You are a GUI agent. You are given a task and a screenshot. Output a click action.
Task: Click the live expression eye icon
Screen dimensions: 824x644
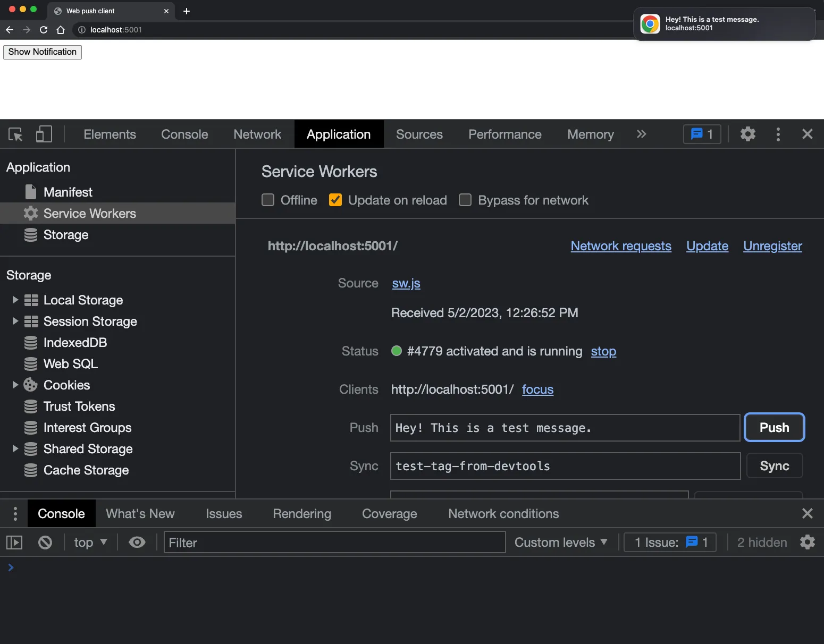coord(137,543)
